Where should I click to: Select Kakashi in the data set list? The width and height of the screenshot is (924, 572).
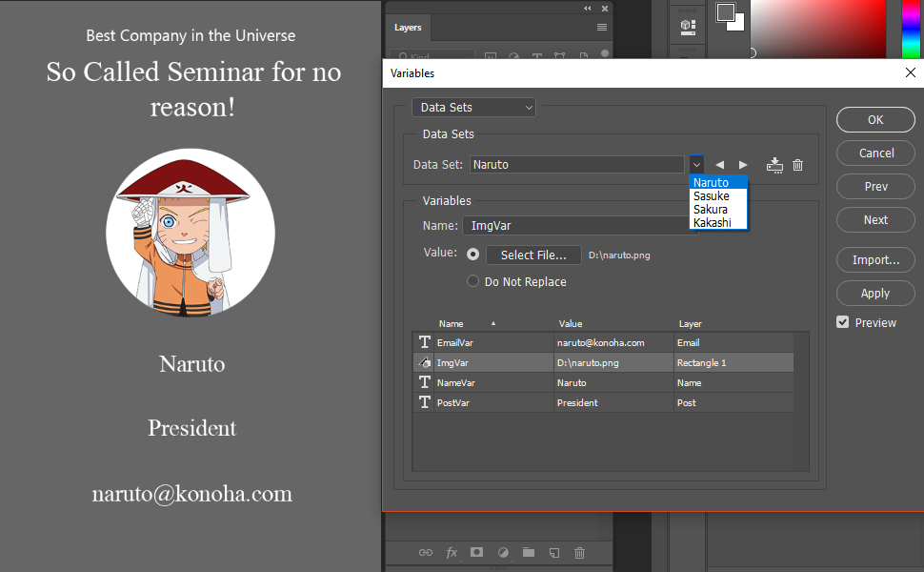(718, 223)
